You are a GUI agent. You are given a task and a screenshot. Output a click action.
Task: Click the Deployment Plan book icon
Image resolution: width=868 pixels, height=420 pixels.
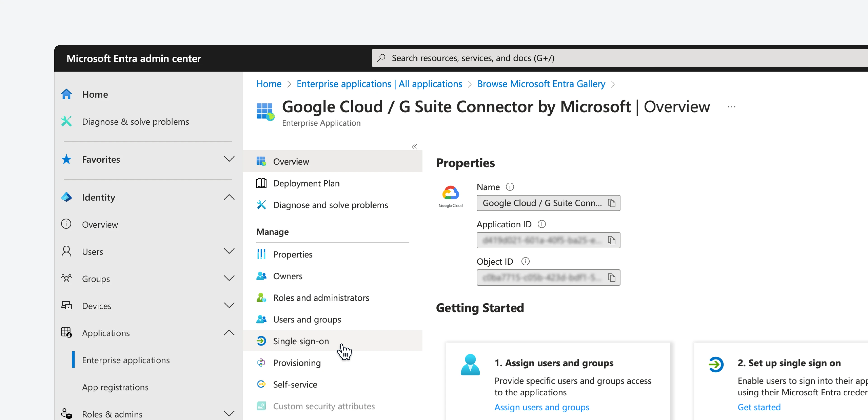[x=261, y=183]
